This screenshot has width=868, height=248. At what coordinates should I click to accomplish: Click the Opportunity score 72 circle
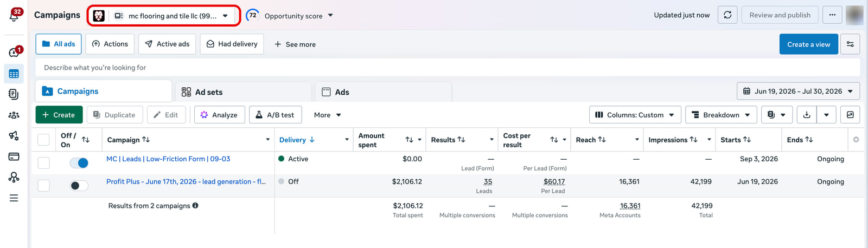[253, 15]
